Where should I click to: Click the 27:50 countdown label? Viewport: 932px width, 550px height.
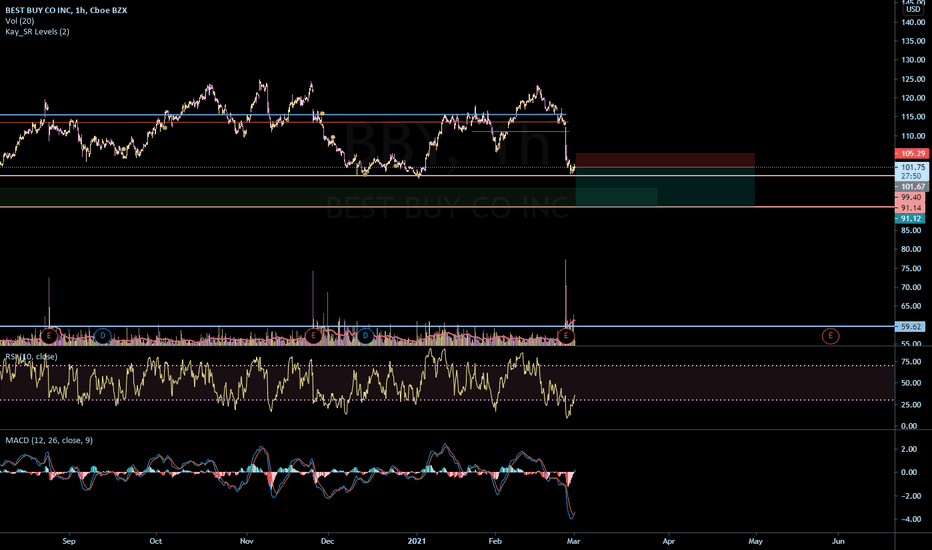pyautogui.click(x=912, y=176)
